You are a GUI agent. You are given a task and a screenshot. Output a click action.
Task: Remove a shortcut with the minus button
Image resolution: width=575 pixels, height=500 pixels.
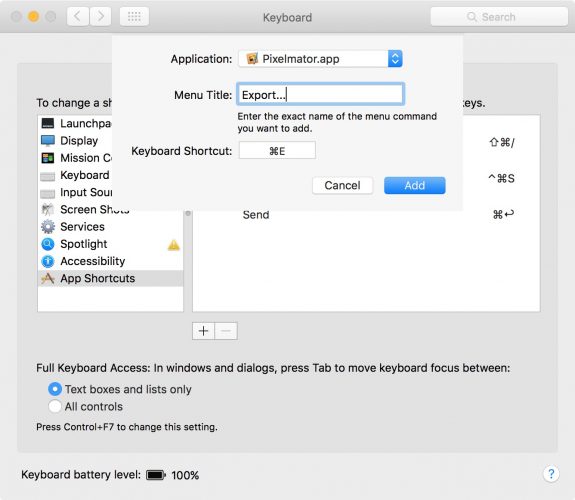[x=226, y=331]
